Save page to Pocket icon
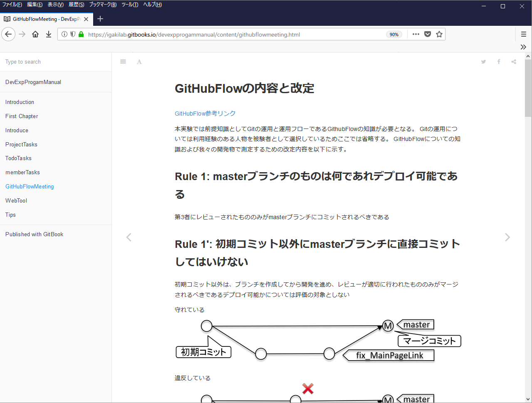The height and width of the screenshot is (403, 532). click(x=428, y=34)
